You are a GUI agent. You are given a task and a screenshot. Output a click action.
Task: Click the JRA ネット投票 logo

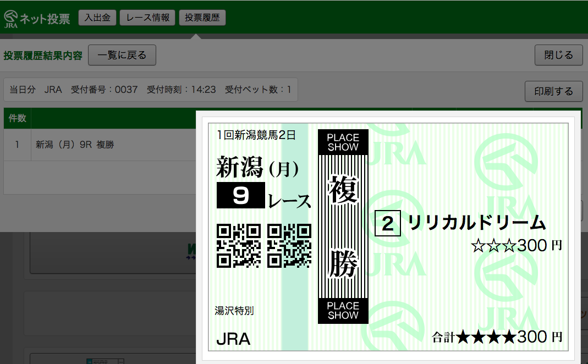click(x=37, y=19)
